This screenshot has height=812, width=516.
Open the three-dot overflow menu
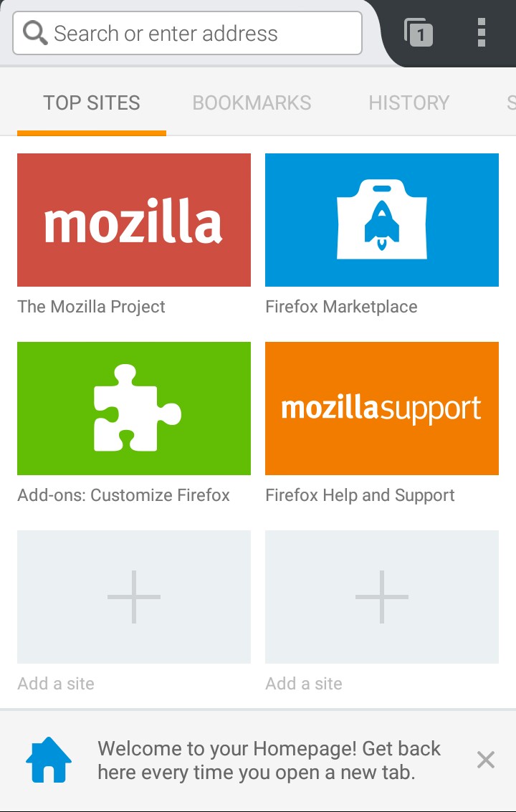481,33
